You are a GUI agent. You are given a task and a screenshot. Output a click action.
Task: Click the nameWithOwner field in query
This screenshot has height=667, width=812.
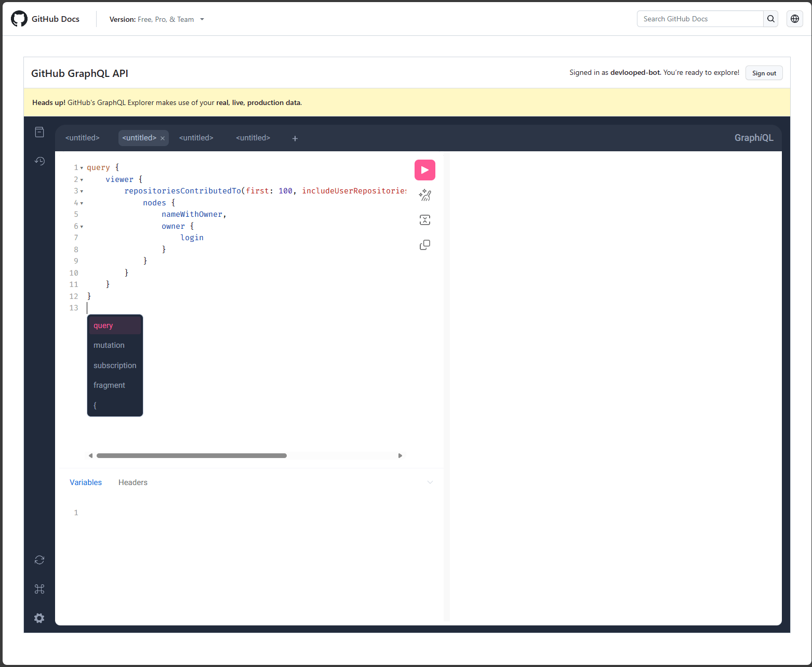tap(192, 214)
